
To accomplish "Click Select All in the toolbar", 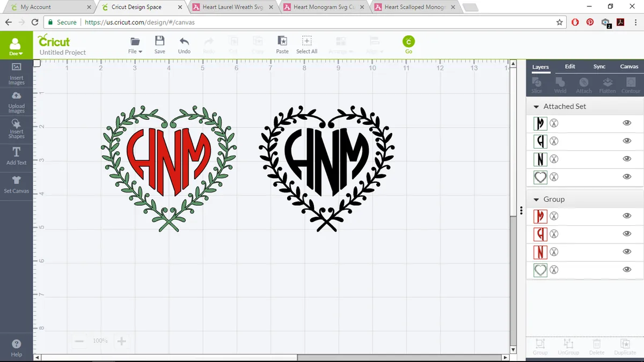I will (306, 45).
